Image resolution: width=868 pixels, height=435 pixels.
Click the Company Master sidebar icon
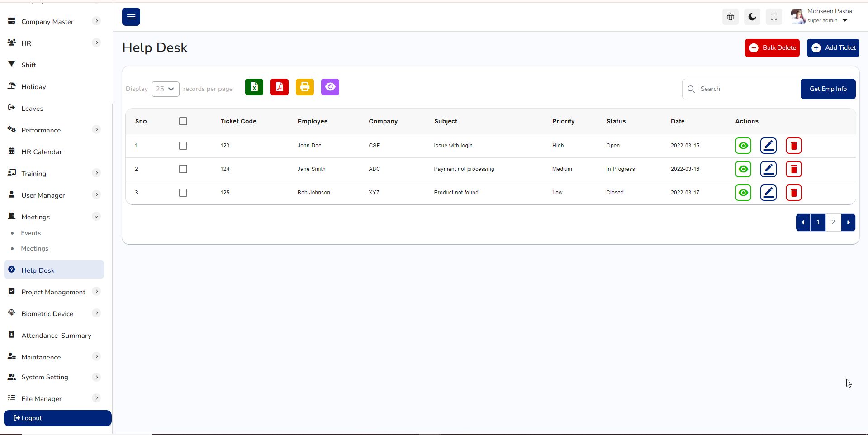pos(12,21)
